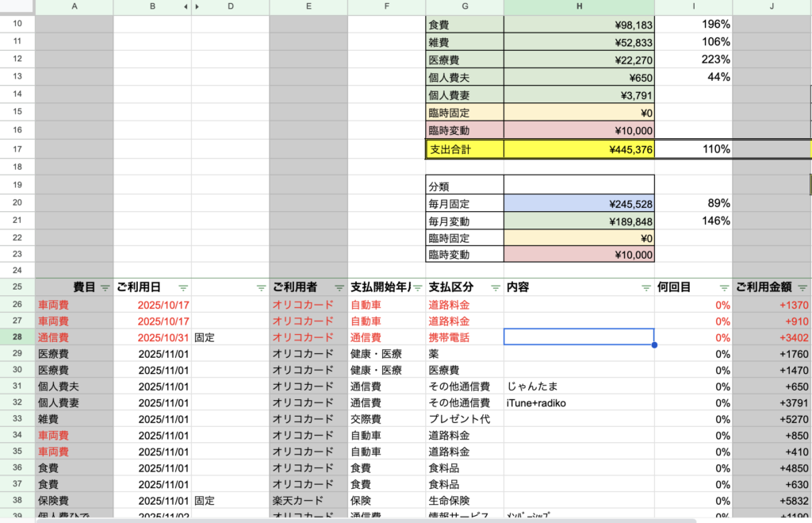The height and width of the screenshot is (523, 812).
Task: Select the じゃんたま cell in 内容 column
Action: (x=579, y=386)
